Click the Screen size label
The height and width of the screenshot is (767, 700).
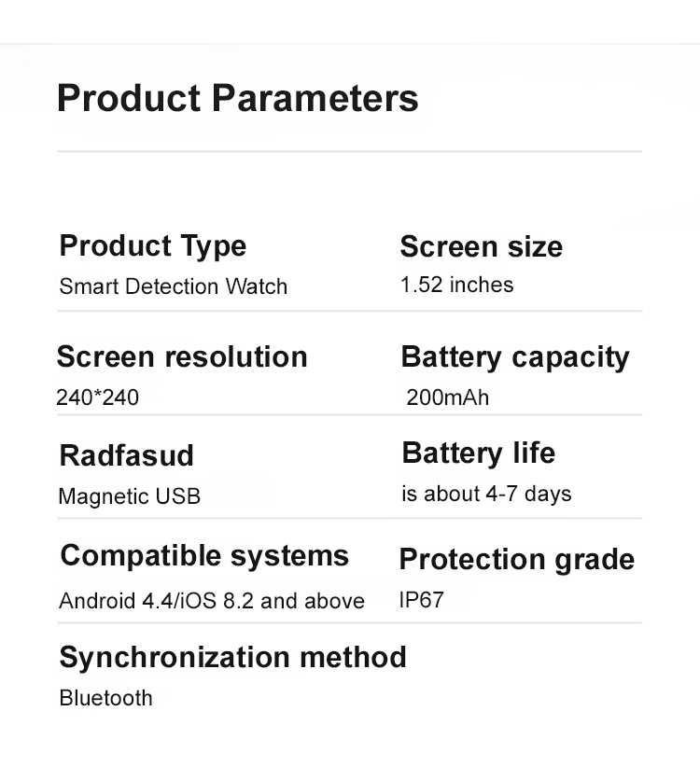click(481, 247)
